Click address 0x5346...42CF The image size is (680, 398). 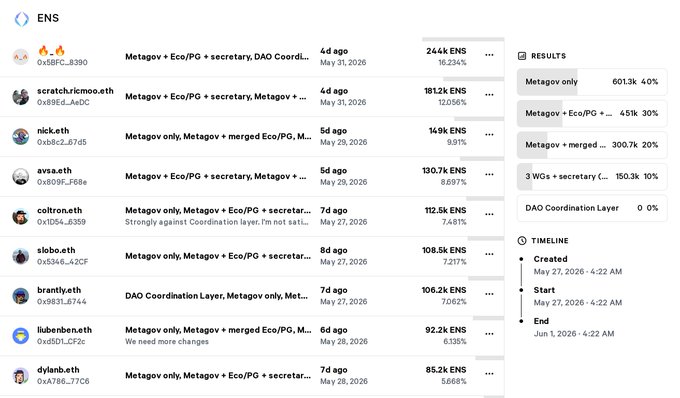[62, 262]
